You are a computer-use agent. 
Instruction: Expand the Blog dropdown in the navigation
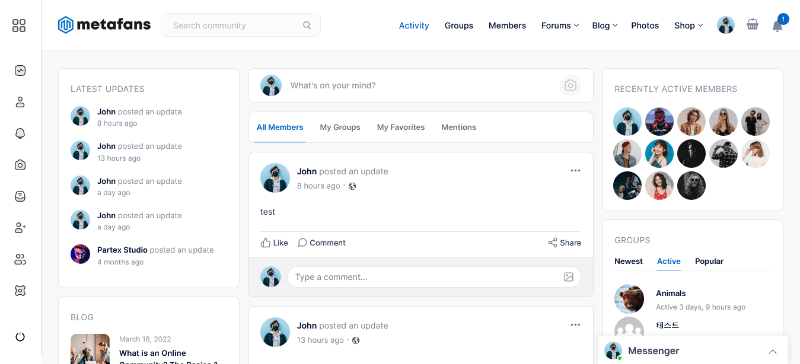(605, 26)
